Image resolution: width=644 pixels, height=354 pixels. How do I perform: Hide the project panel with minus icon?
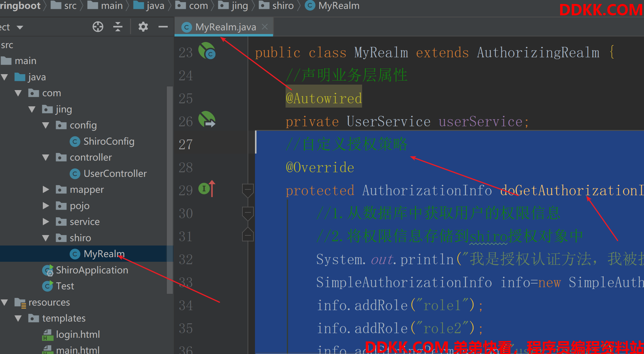coord(163,27)
